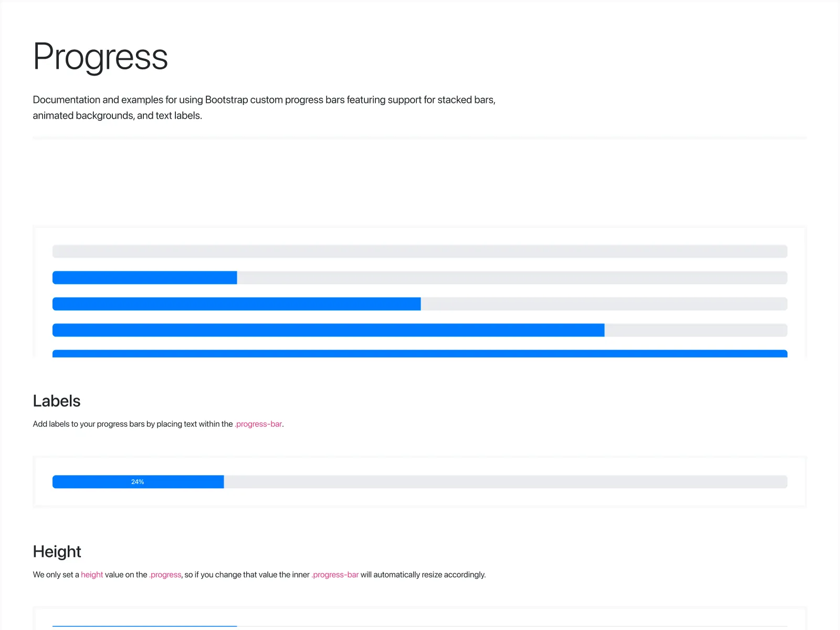840x630 pixels.
Task: Select the empty gray progress bar
Action: pyautogui.click(x=420, y=251)
